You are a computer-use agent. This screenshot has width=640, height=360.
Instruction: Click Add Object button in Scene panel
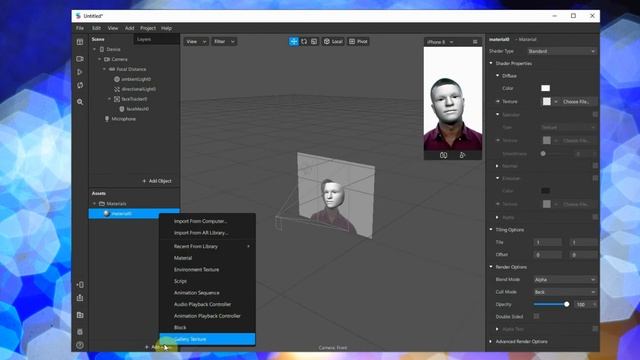157,181
